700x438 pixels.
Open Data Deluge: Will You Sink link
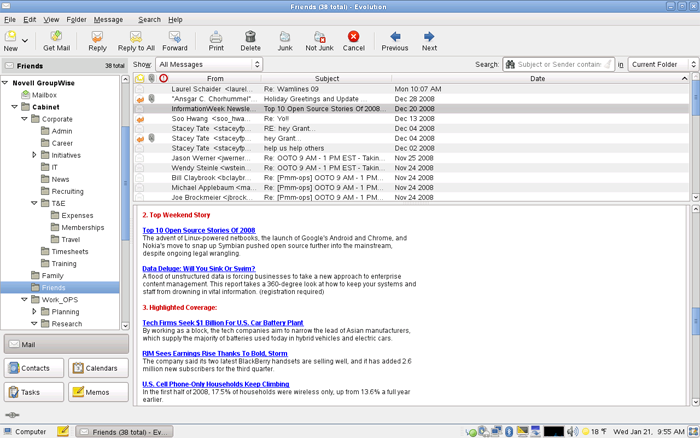pos(199,269)
